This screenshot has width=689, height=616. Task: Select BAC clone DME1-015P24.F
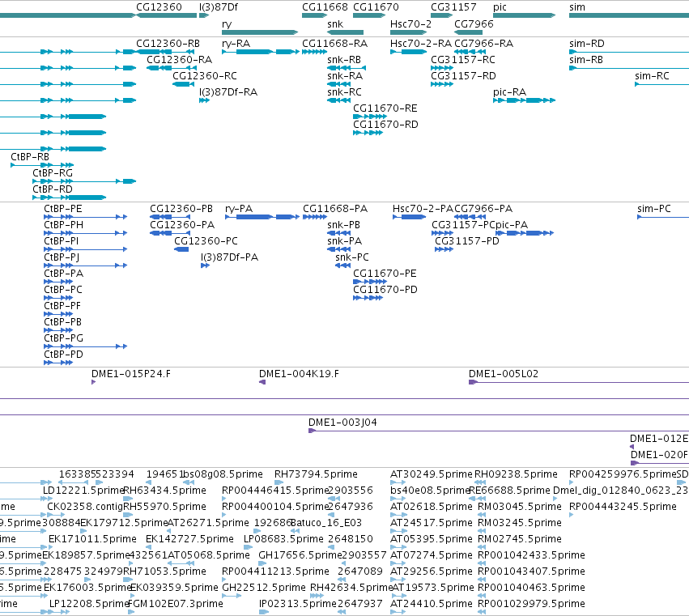pos(130,374)
